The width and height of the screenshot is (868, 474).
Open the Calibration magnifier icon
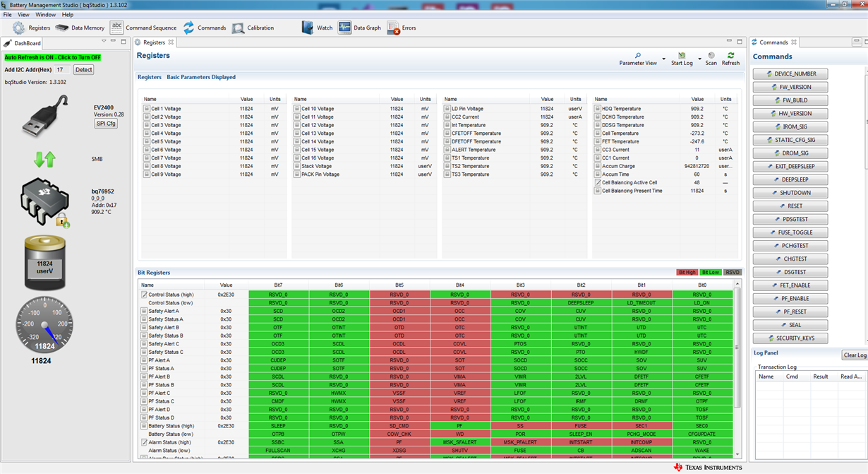point(238,28)
